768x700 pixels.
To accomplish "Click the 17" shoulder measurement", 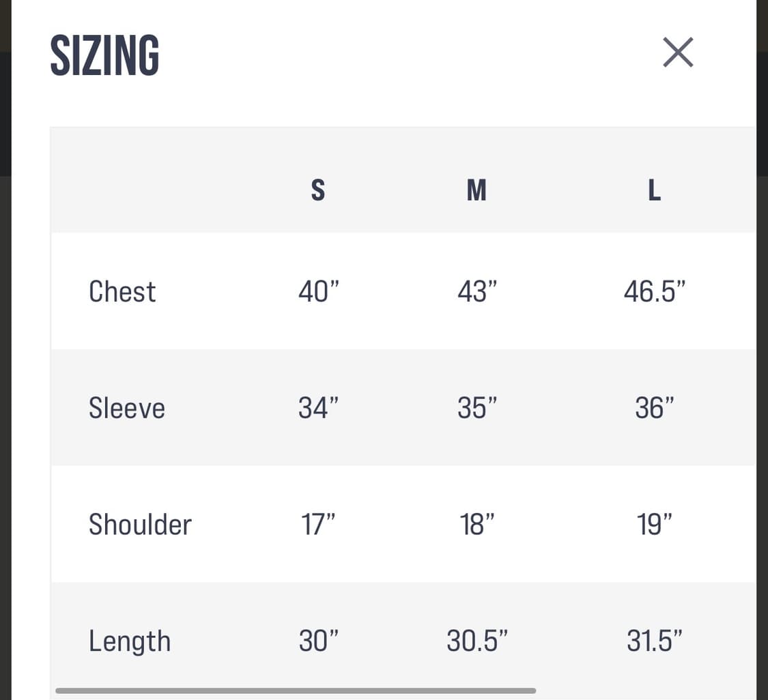I will click(x=319, y=525).
